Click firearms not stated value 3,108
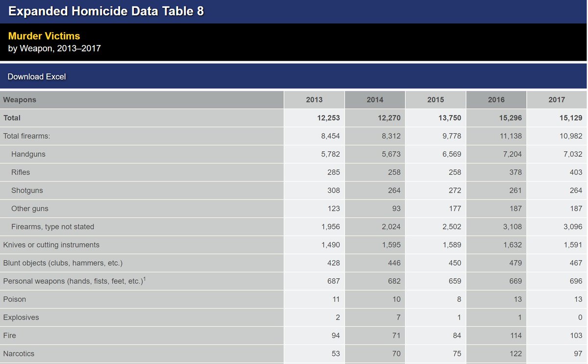 pos(513,226)
